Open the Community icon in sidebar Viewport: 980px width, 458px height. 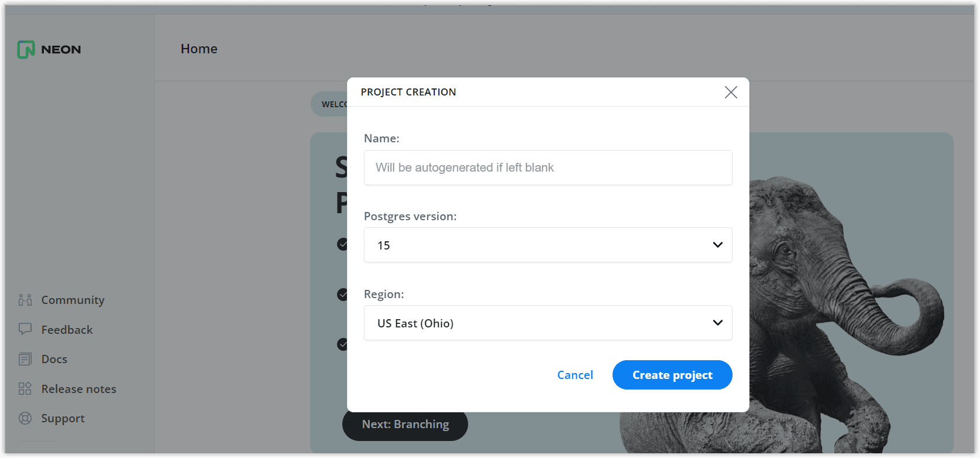pos(25,300)
